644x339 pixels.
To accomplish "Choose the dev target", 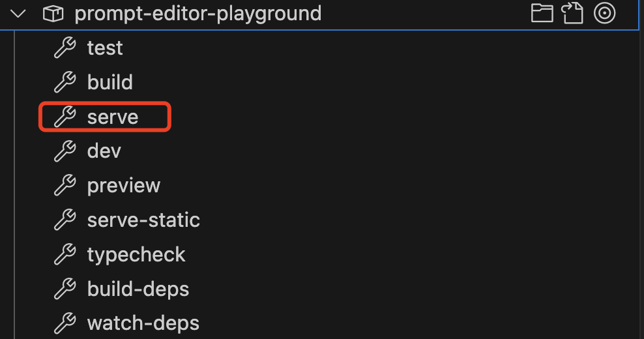I will 104,151.
